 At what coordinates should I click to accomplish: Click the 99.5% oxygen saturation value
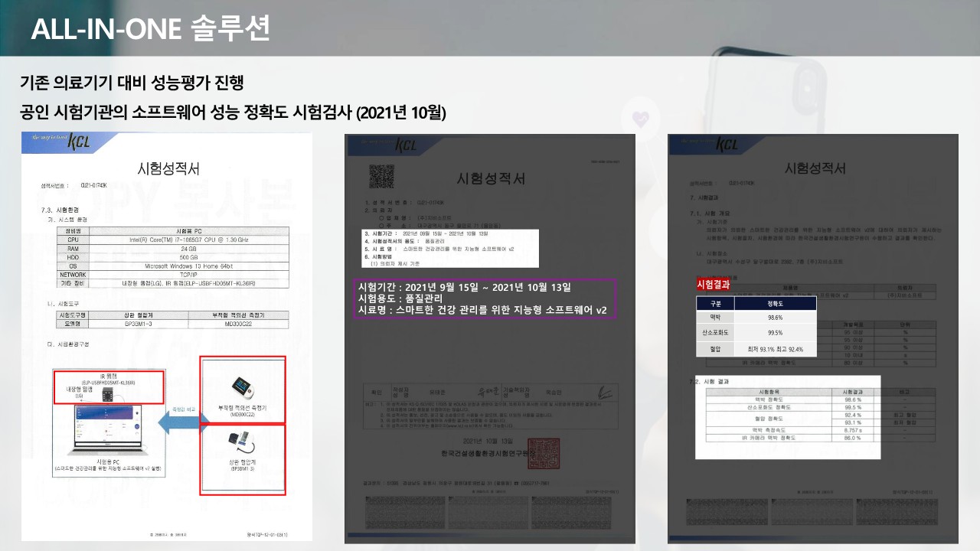tap(776, 333)
